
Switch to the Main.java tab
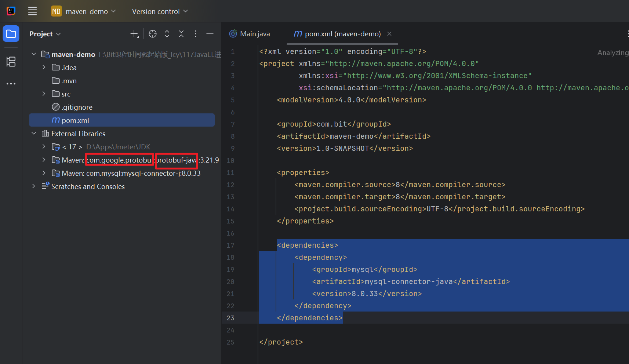(x=250, y=34)
